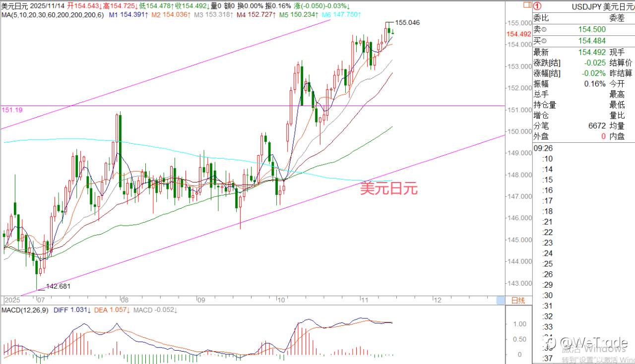Click the red circled number one icon

[537, 6]
